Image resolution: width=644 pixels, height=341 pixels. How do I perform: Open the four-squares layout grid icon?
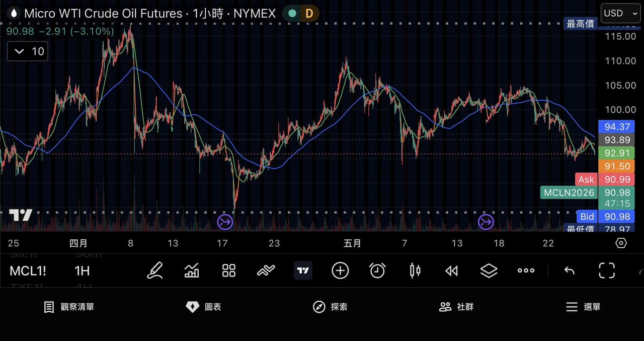coord(229,270)
